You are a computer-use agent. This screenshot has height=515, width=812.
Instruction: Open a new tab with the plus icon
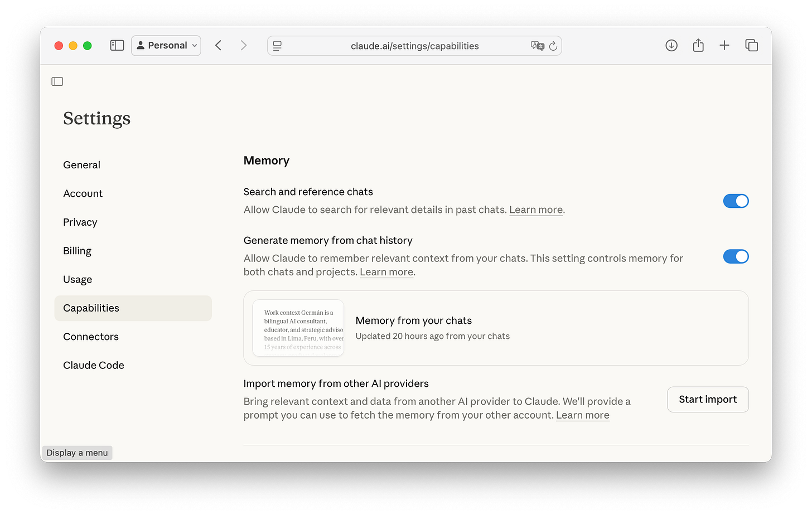point(724,46)
